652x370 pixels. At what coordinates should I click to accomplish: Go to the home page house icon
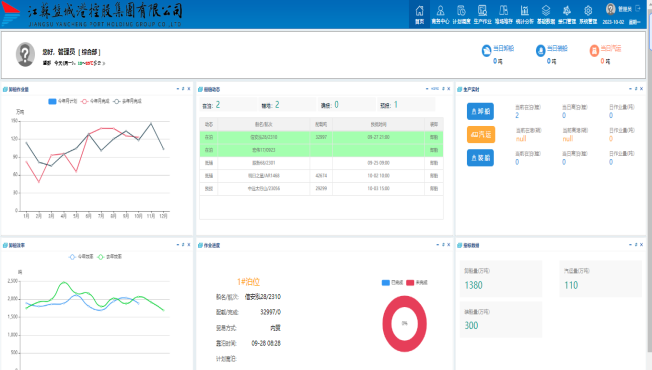point(420,10)
